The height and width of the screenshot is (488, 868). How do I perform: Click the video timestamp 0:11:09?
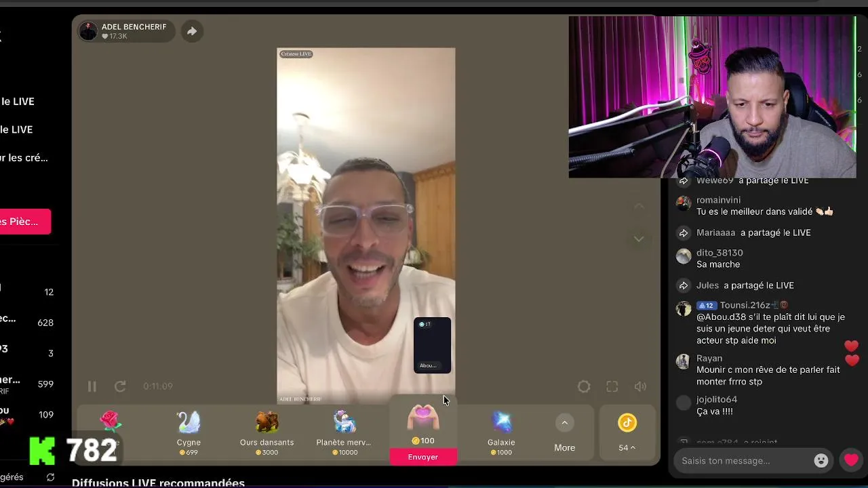[158, 386]
